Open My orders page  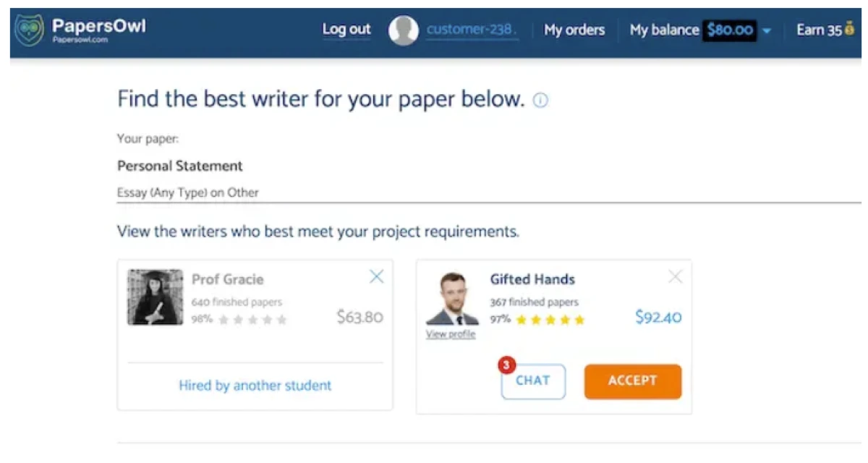pos(574,30)
